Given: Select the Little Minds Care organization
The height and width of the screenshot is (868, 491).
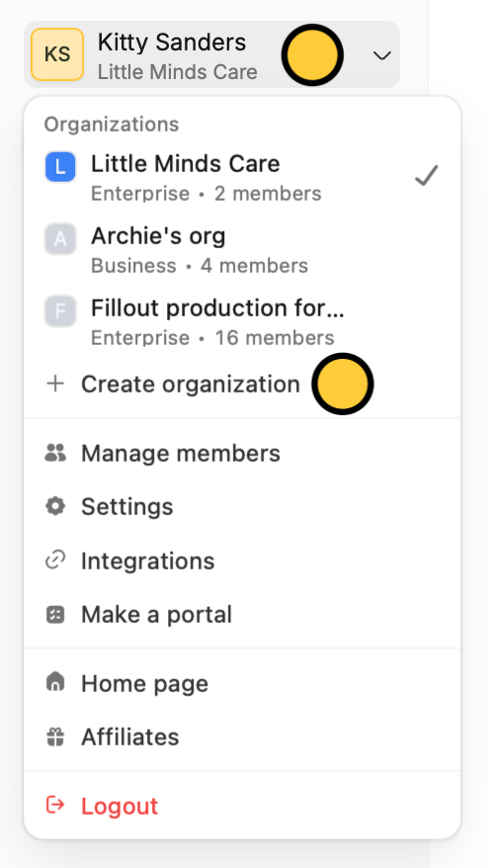Looking at the screenshot, I should click(x=242, y=177).
